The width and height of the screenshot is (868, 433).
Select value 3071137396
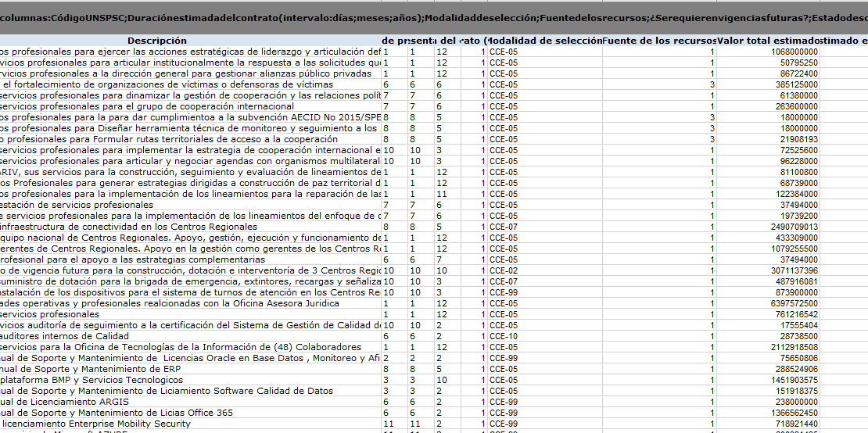tap(769, 270)
